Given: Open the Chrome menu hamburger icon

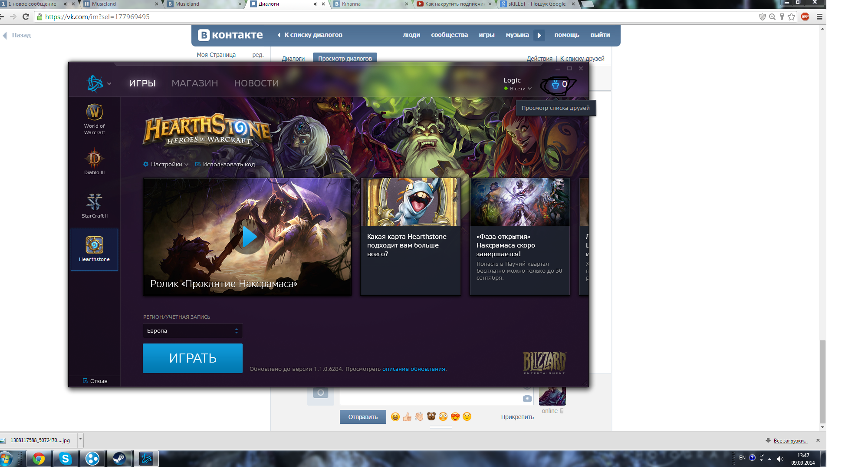Looking at the screenshot, I should 819,17.
